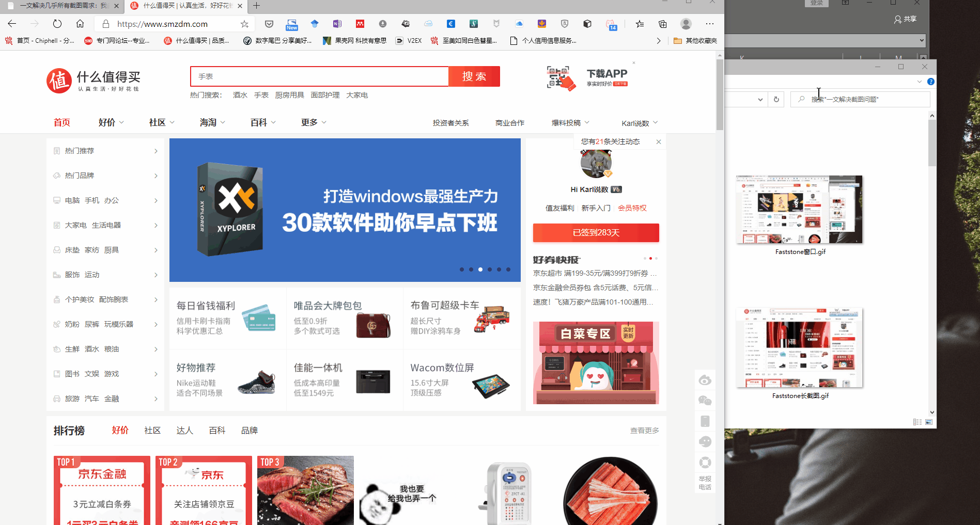Open the OneNote clipper extension
The width and height of the screenshot is (980, 525).
pyautogui.click(x=337, y=24)
